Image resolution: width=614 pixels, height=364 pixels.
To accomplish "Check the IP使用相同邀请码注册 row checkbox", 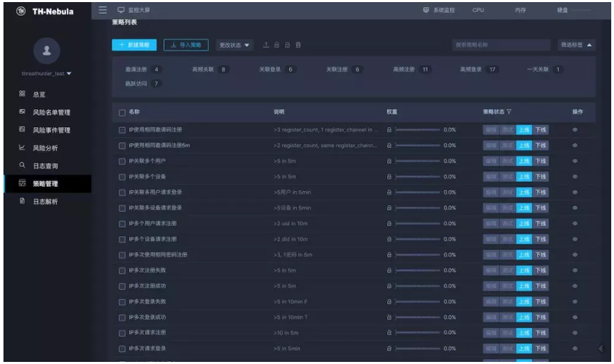I will (x=122, y=130).
